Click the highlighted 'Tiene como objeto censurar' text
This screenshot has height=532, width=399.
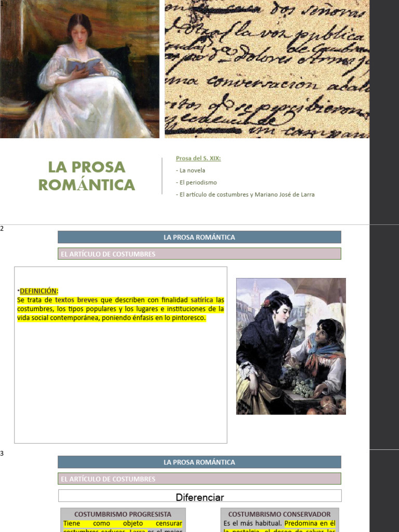123,524
